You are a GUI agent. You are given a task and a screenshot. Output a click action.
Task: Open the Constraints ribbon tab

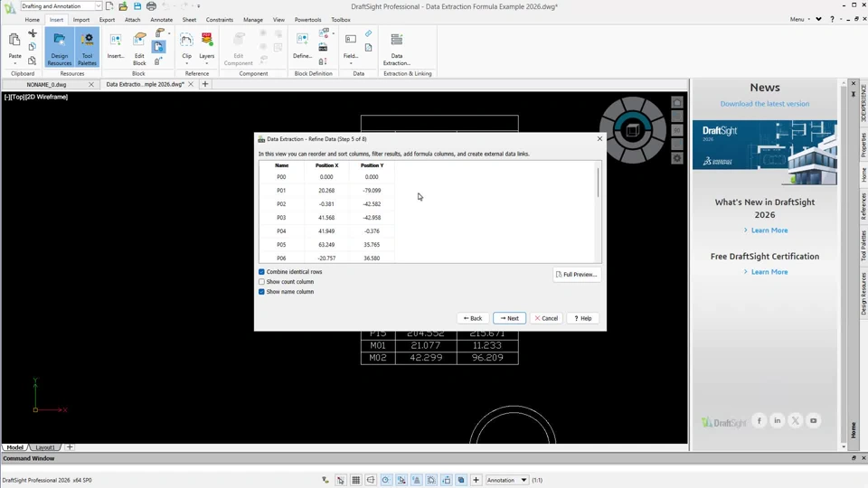point(219,19)
